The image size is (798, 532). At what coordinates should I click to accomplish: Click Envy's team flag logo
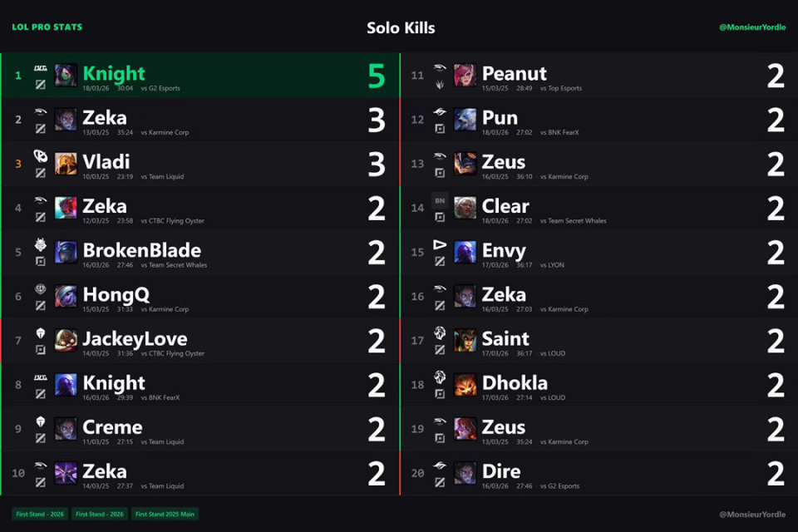click(x=440, y=244)
